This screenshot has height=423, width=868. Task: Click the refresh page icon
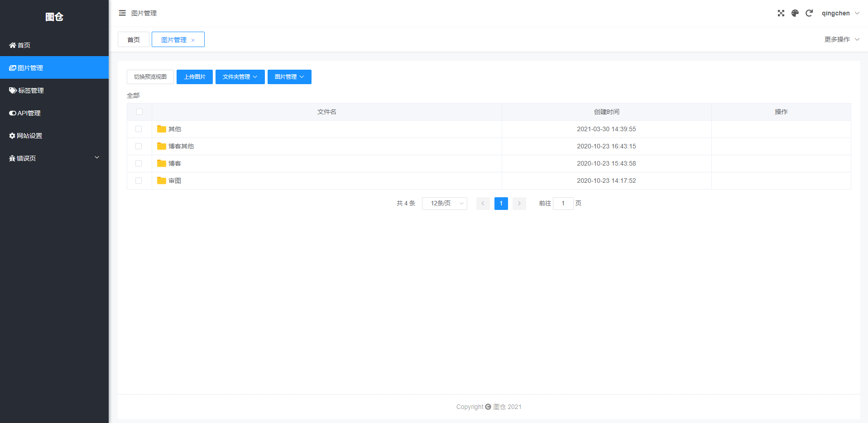pos(809,13)
